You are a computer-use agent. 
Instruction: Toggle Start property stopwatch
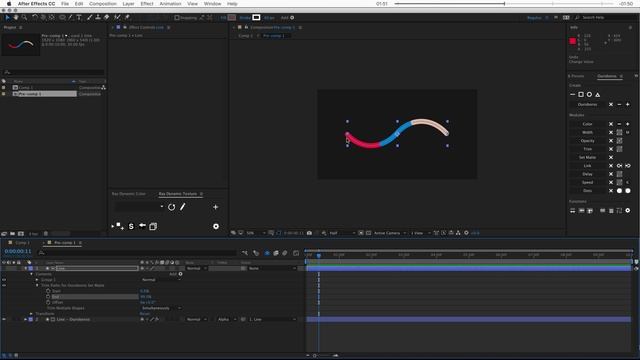pyautogui.click(x=48, y=291)
